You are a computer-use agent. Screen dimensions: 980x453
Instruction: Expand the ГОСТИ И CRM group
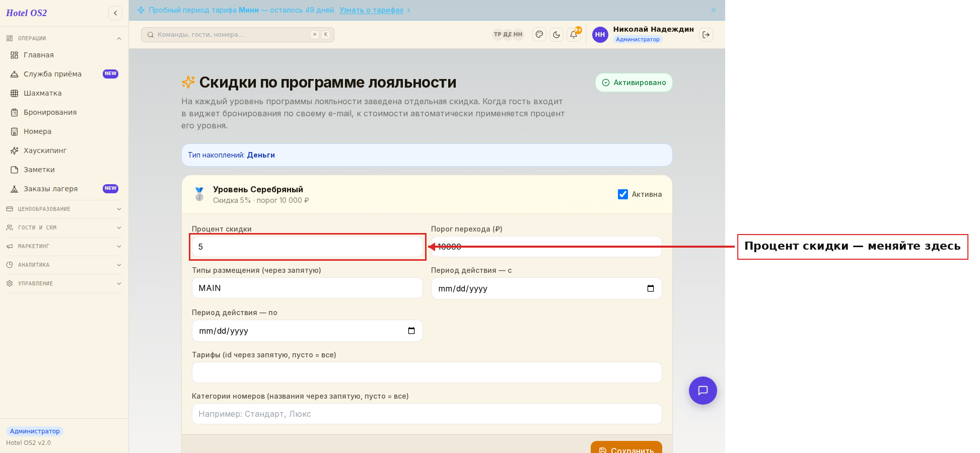[x=64, y=228]
